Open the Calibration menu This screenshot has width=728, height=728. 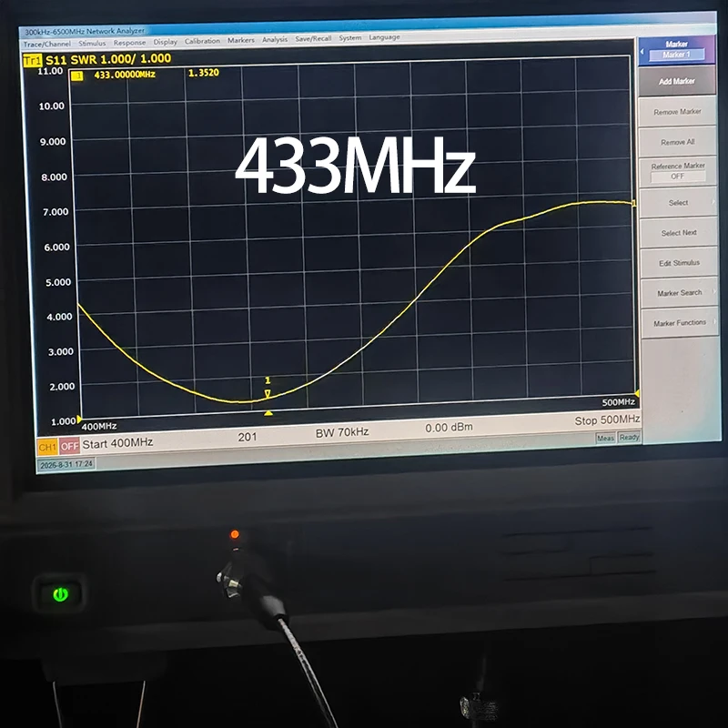click(202, 41)
